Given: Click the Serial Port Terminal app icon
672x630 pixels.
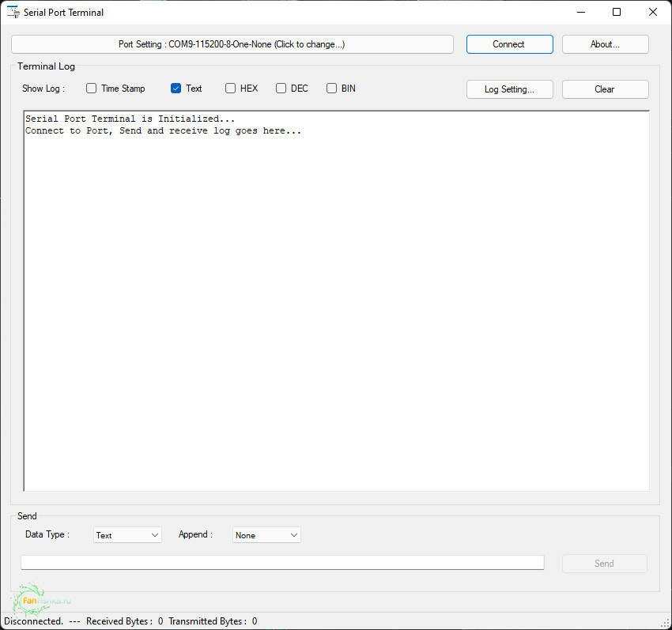Looking at the screenshot, I should point(13,12).
